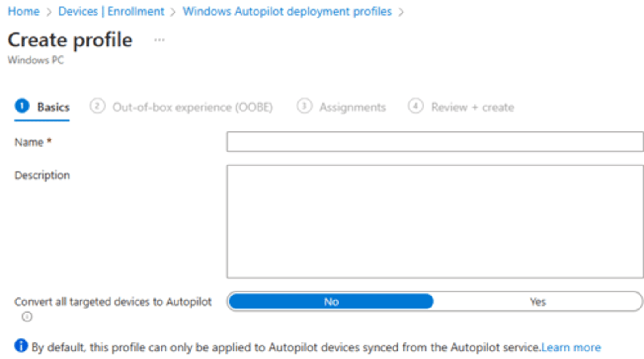Navigate to Home in the breadcrumb
The width and height of the screenshot is (644, 359).
24,12
